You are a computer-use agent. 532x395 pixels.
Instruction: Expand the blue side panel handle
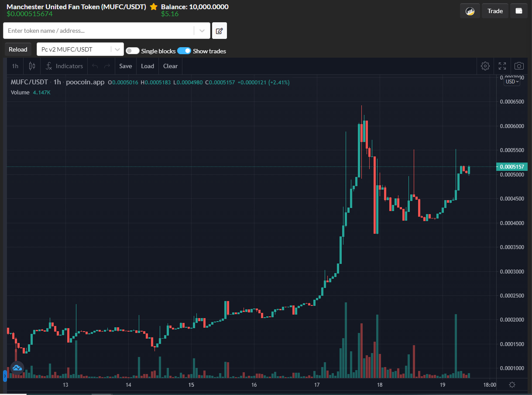(5, 375)
